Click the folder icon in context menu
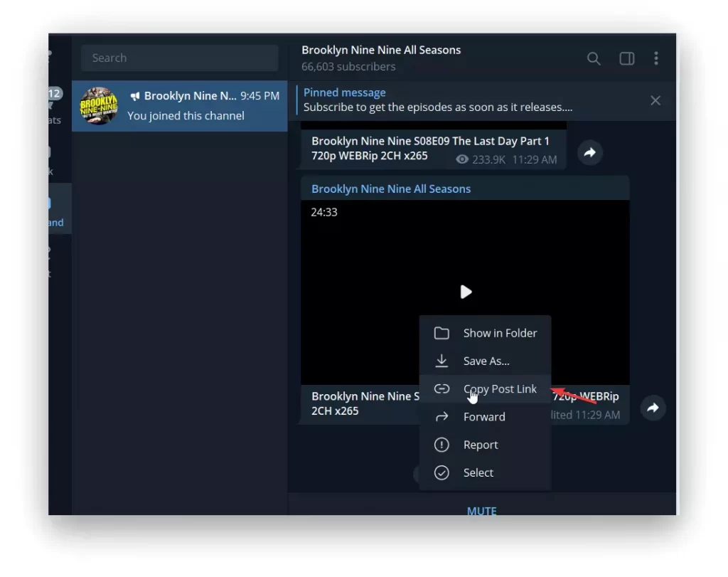This screenshot has width=728, height=577. (441, 333)
